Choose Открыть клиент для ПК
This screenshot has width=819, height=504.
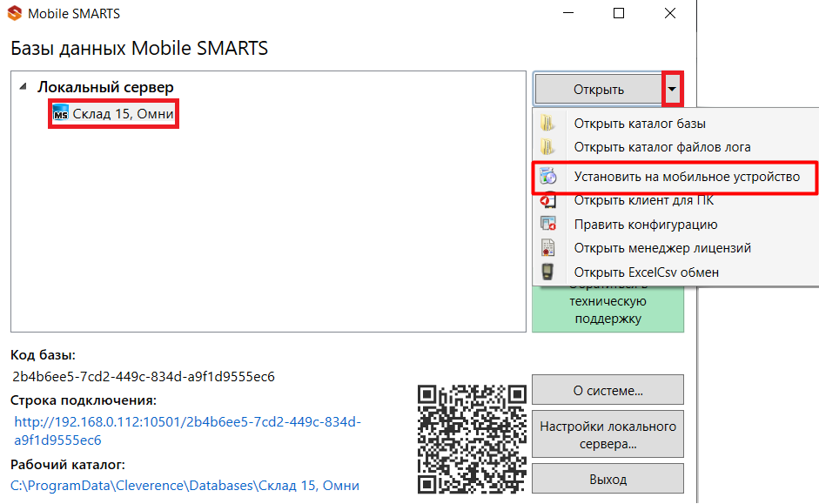(x=643, y=200)
